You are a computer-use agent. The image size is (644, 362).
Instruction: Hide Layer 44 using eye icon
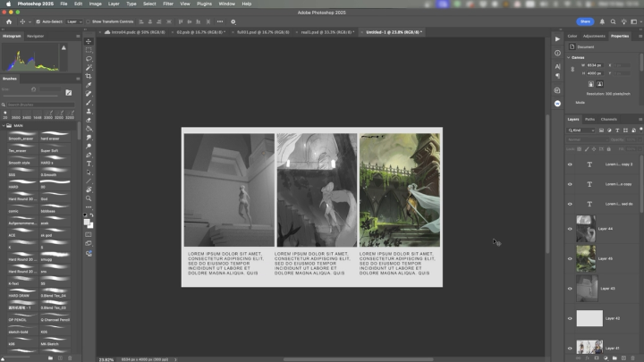tap(570, 229)
